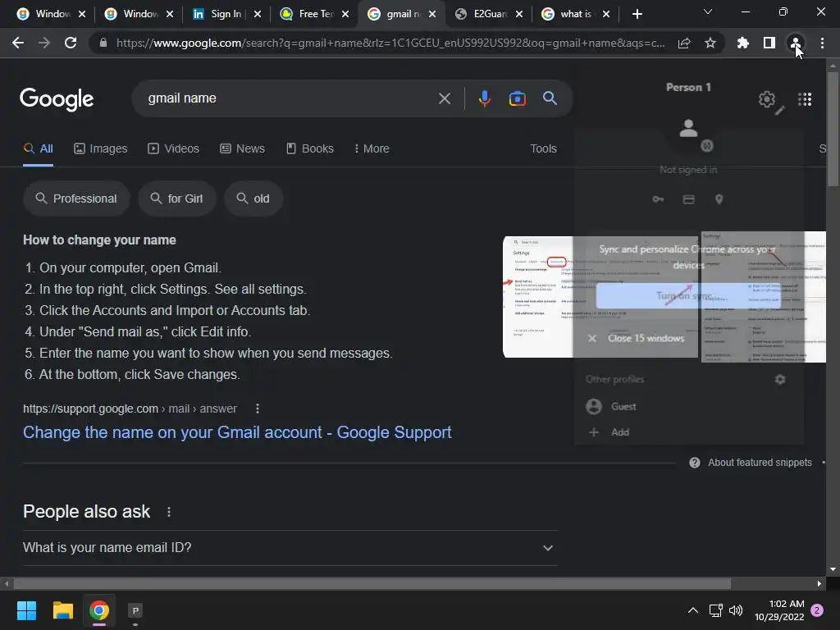Screen dimensions: 840x630
Task: Open payment methods card icon
Action: [x=688, y=199]
